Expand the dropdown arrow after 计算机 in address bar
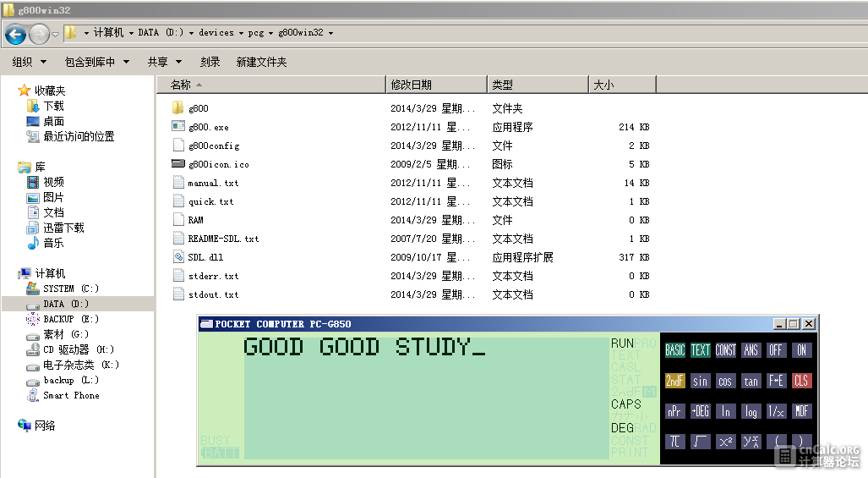868x478 pixels. [x=131, y=33]
